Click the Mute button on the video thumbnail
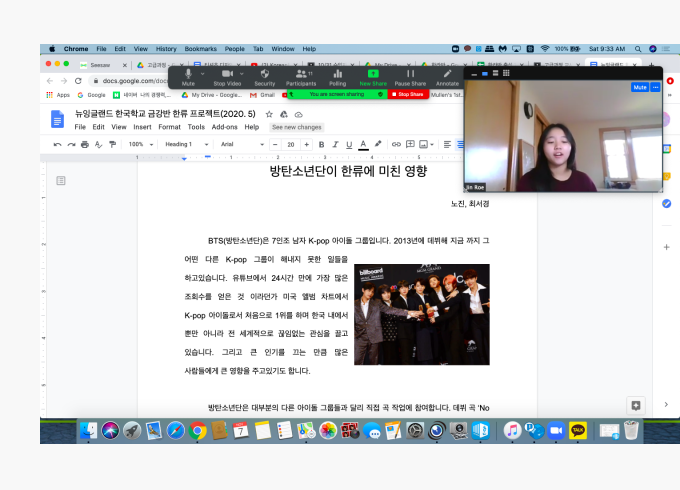Screen dimensions: 680x490 (x=640, y=87)
